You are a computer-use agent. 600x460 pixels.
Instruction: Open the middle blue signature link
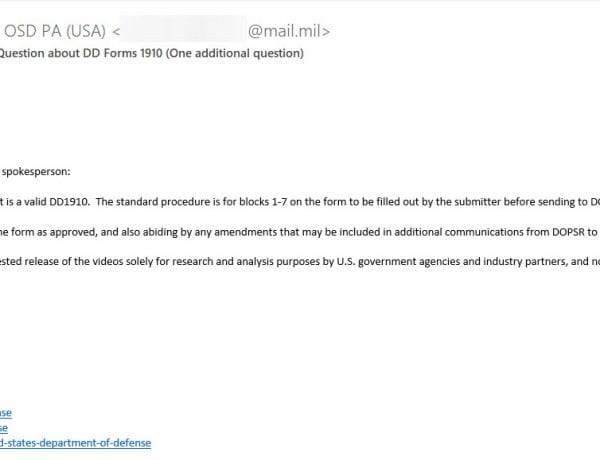4,428
